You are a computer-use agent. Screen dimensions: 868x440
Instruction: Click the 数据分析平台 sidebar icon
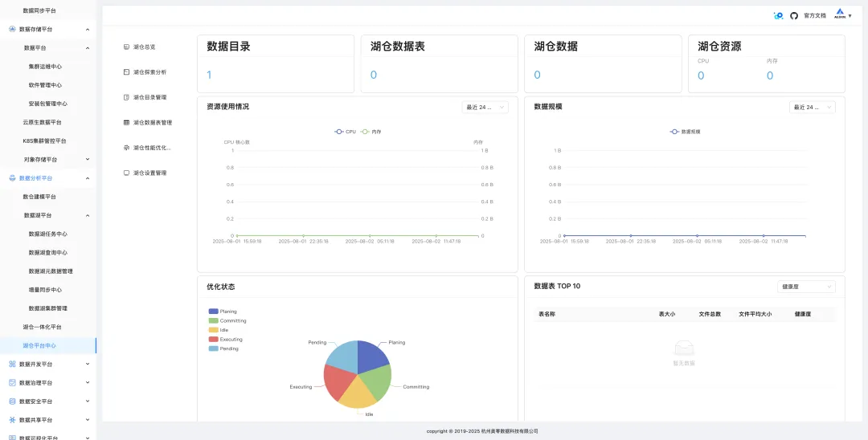12,178
